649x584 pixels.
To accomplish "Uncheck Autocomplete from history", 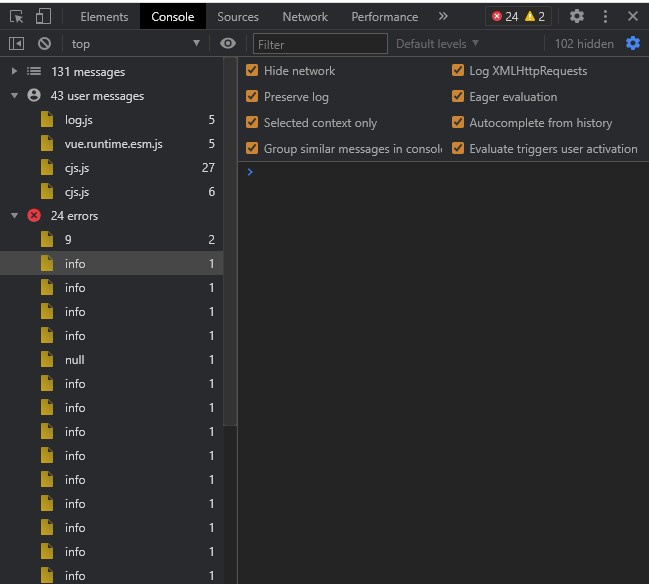I will point(458,122).
